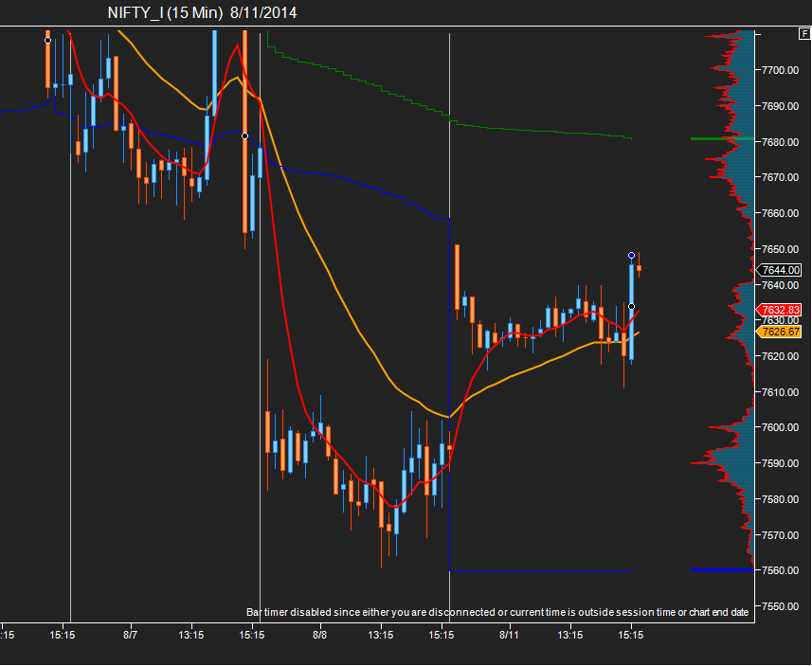812x666 pixels.
Task: Click the green marker on the volume profile at 7680
Action: point(722,139)
